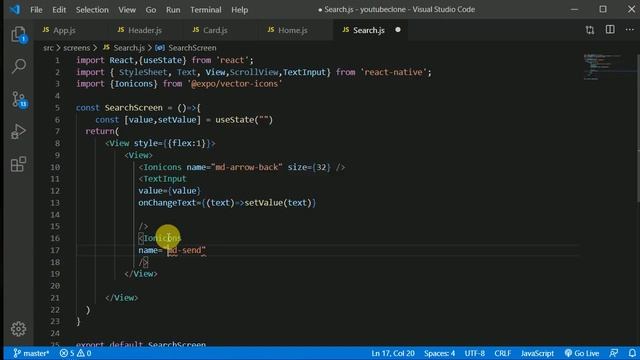Click the "md-send" string on line 17

tap(185, 250)
